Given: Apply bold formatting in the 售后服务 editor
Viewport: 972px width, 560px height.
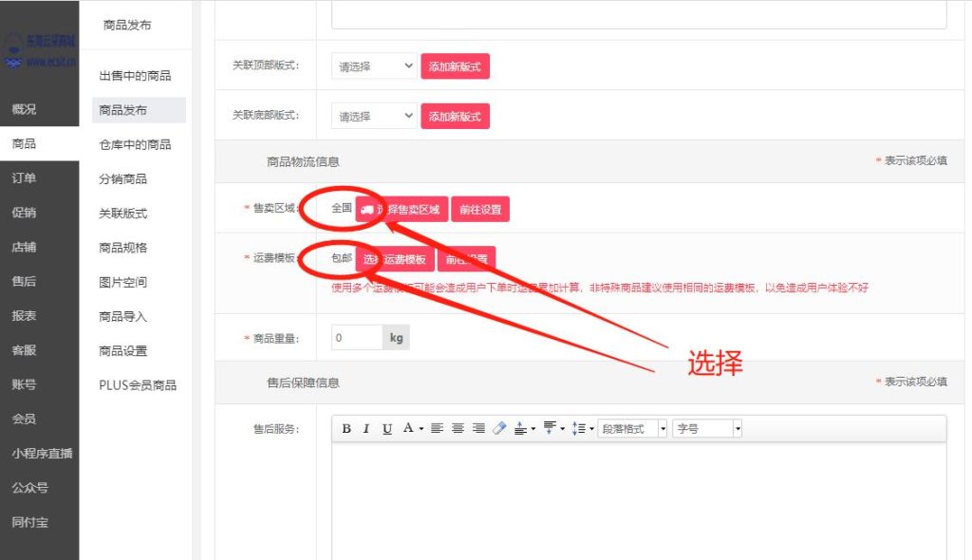Looking at the screenshot, I should [x=346, y=427].
